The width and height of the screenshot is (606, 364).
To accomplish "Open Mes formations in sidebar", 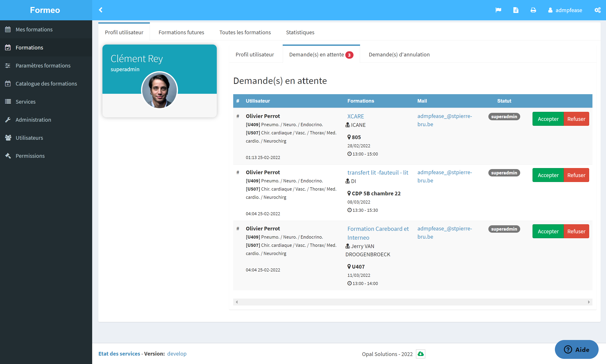I will click(46, 29).
